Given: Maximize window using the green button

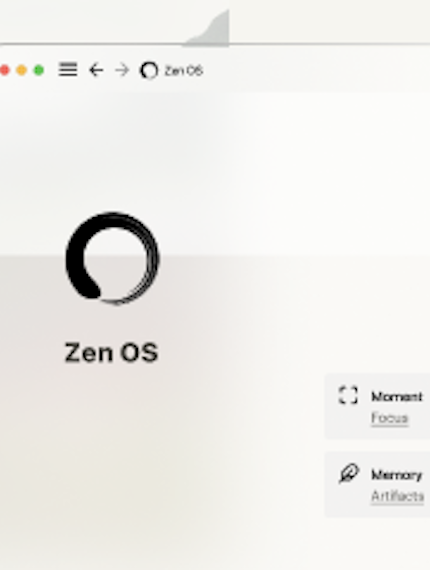Looking at the screenshot, I should pyautogui.click(x=39, y=70).
